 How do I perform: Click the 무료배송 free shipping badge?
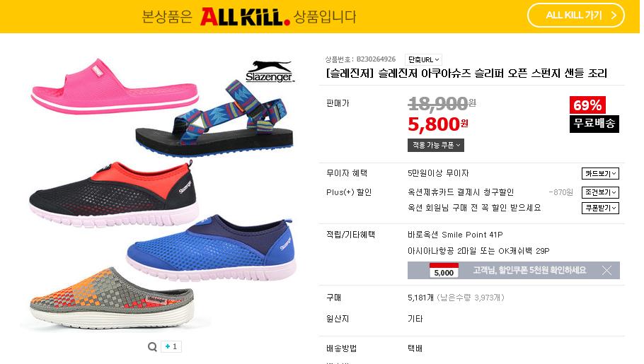click(594, 124)
